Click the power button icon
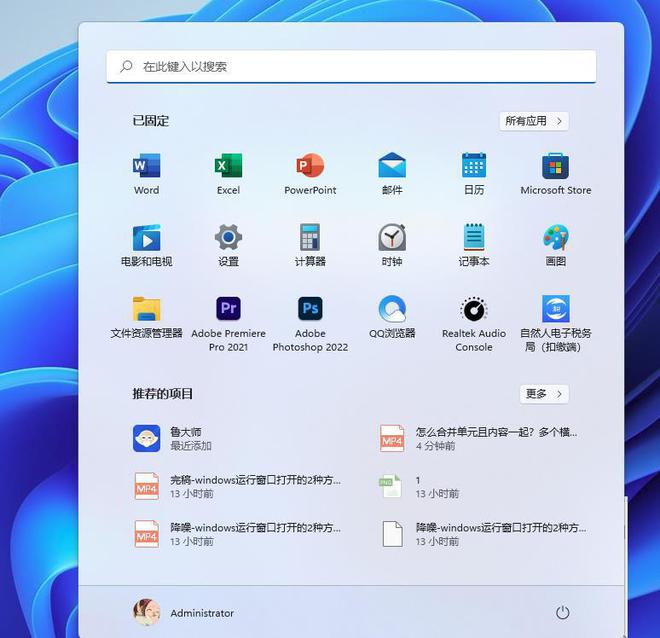 point(563,613)
